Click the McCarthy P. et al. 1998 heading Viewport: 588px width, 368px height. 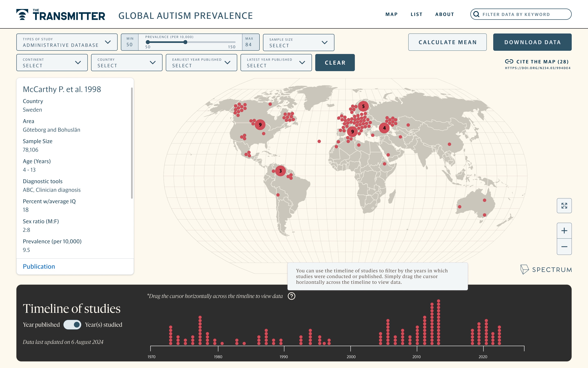pos(62,89)
